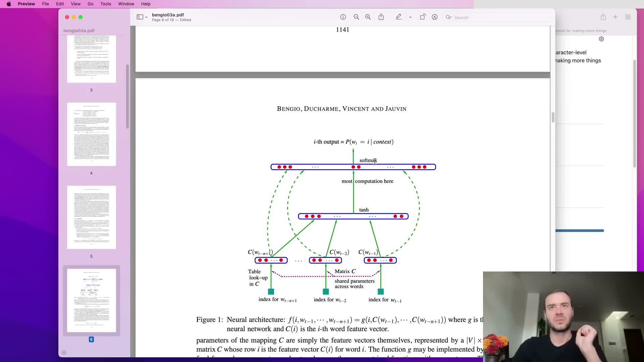Expand the sidebar view options chevron
This screenshot has height=362, width=644.
click(146, 17)
